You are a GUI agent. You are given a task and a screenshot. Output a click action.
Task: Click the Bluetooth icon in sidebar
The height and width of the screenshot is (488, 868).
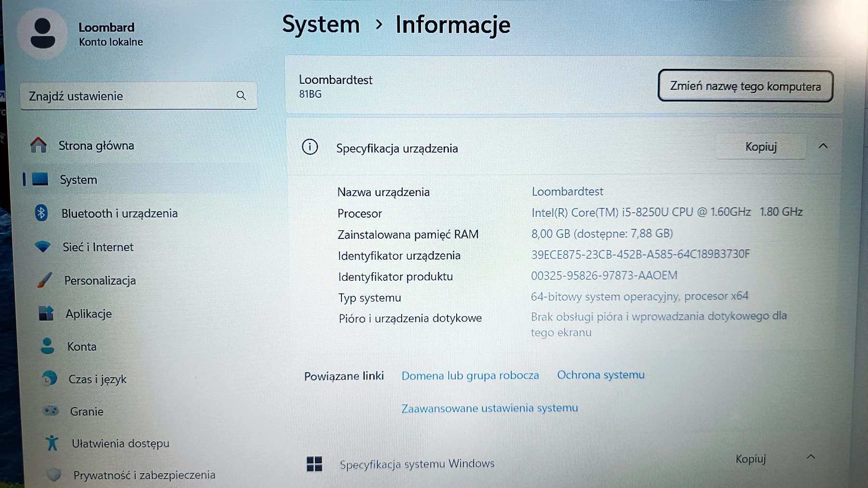tap(41, 212)
